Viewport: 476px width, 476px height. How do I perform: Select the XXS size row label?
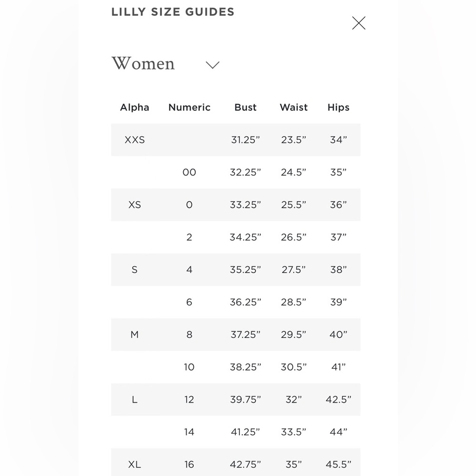135,140
